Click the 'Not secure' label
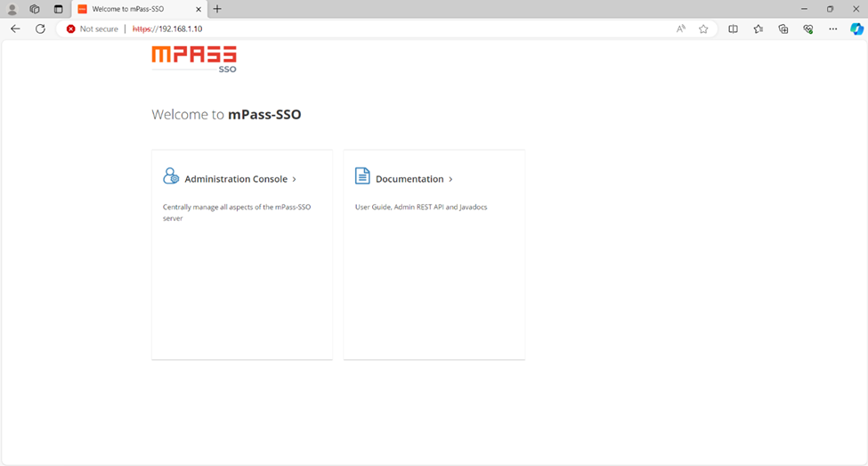The image size is (868, 466). [x=99, y=29]
